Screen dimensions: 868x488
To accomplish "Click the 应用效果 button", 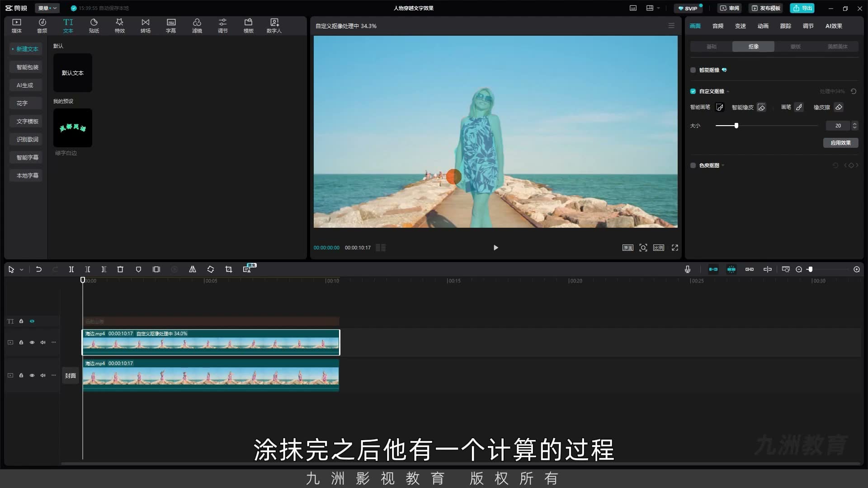I will click(x=841, y=143).
